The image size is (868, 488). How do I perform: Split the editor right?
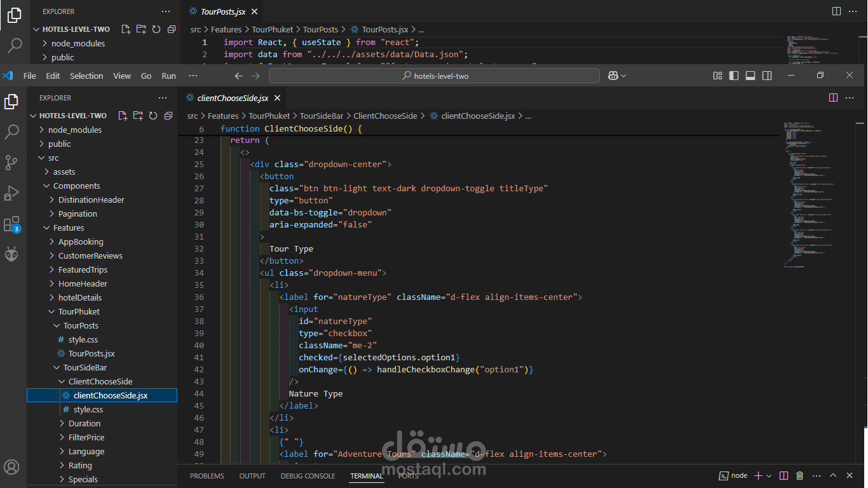pos(833,98)
